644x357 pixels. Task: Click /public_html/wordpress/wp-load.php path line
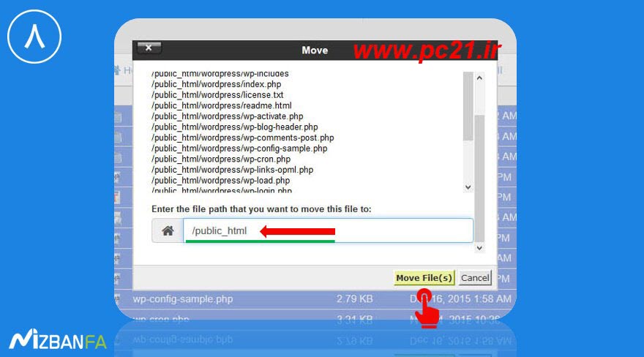[x=220, y=180]
